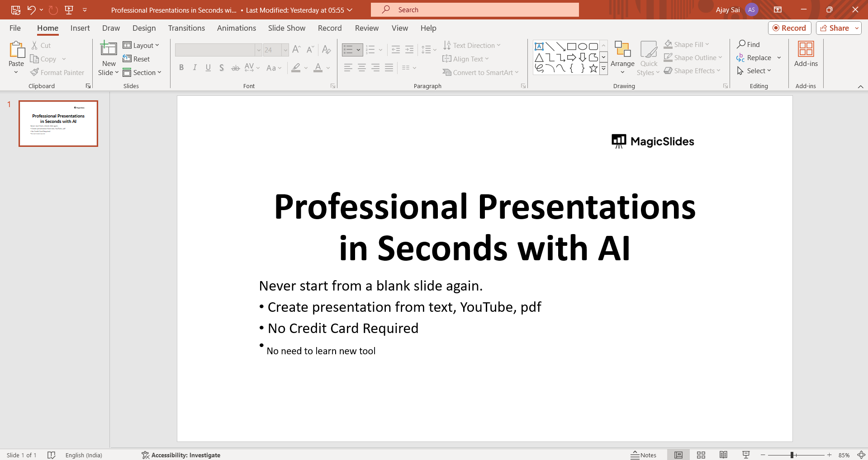The image size is (868, 460).
Task: Click the Add-ins icon
Action: tap(806, 50)
